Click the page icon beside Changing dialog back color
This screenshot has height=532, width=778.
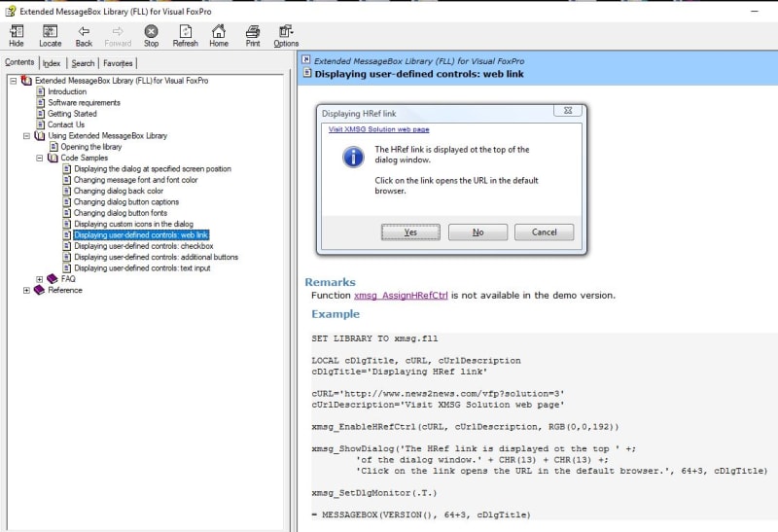[x=67, y=191]
